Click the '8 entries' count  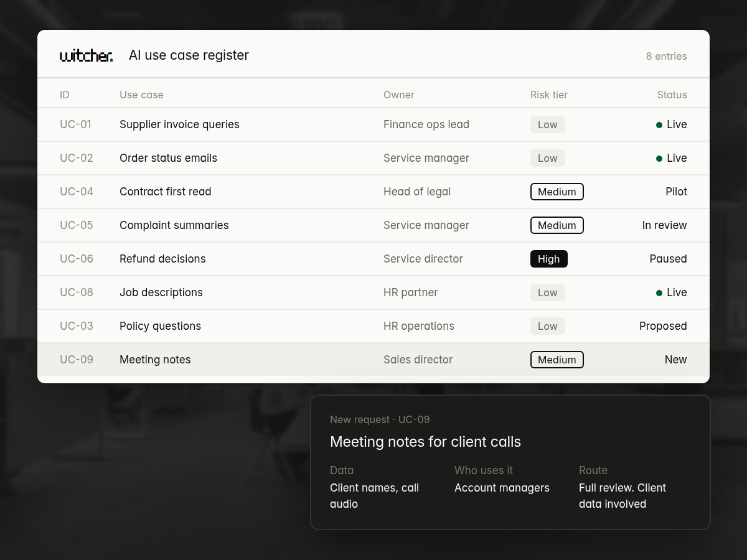coord(667,56)
